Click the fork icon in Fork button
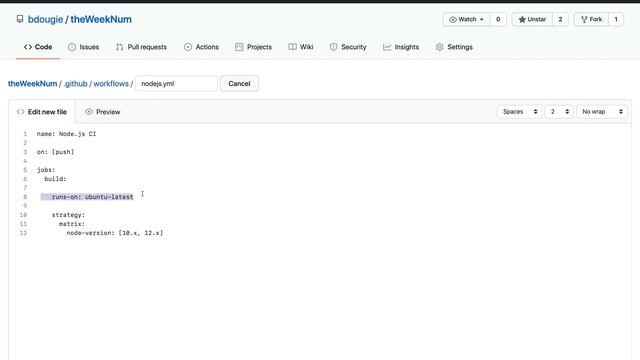640x360 pixels. click(x=584, y=19)
